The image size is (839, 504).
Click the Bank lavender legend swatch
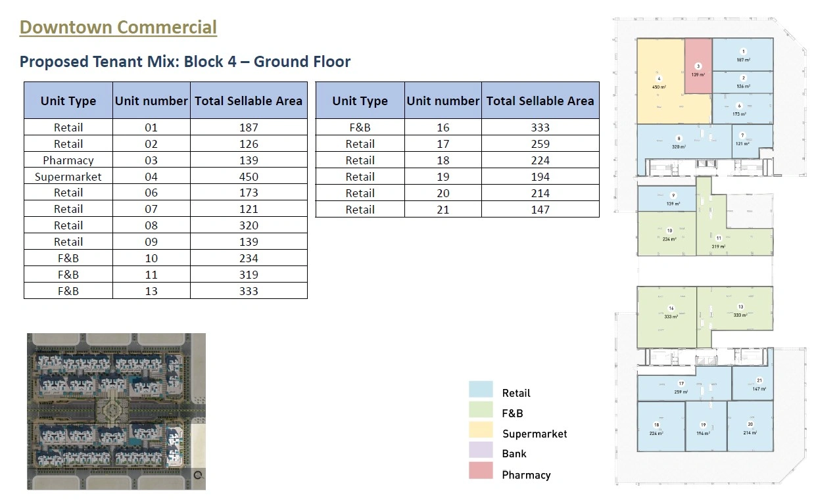481,450
